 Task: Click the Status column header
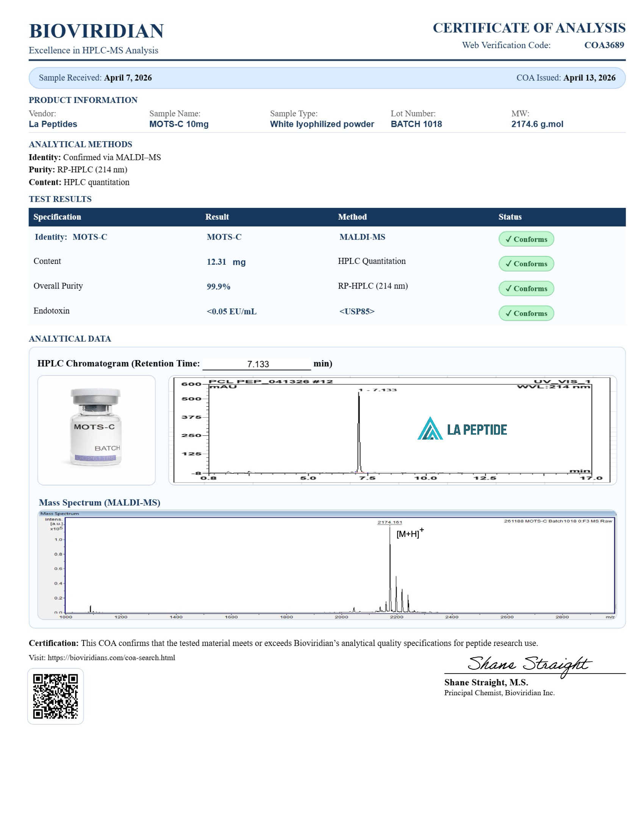click(x=510, y=217)
